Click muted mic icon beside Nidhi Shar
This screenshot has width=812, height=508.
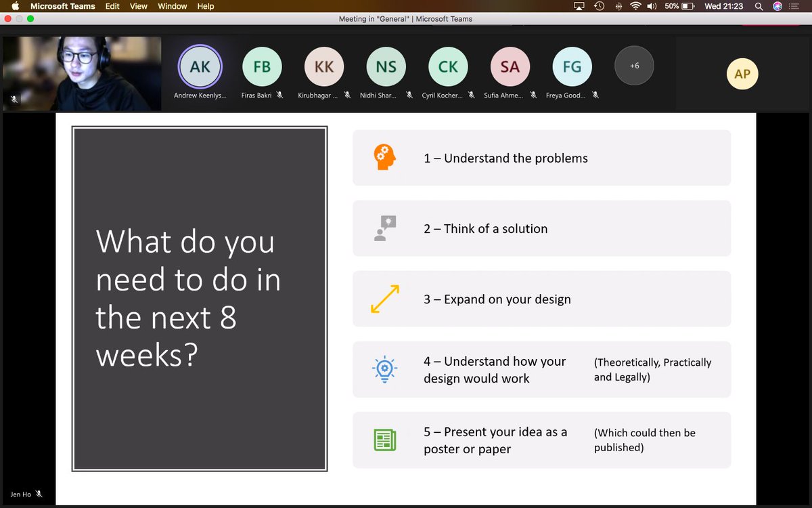coord(409,96)
